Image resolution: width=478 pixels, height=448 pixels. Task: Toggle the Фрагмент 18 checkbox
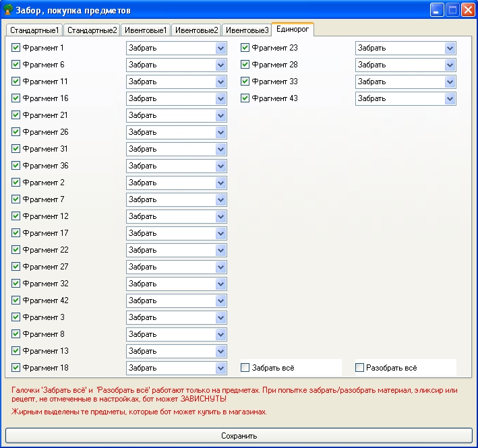(16, 368)
